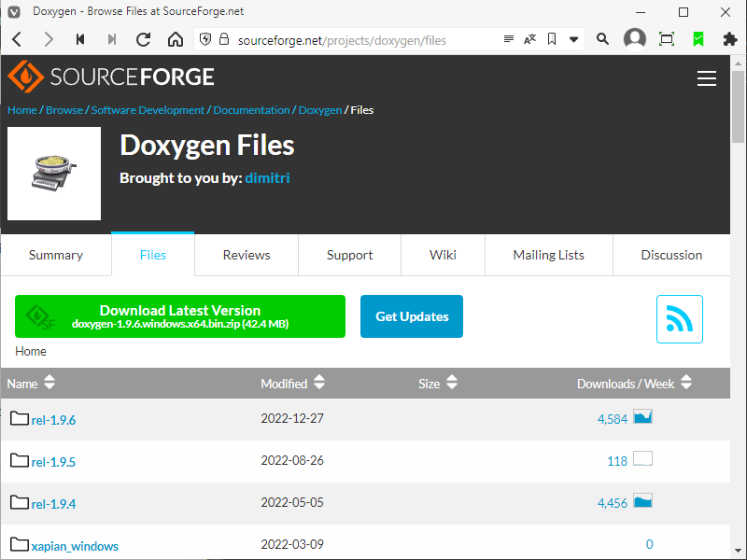This screenshot has height=560, width=747.
Task: Click the page vertical scrollbar thumb
Action: tap(738, 106)
